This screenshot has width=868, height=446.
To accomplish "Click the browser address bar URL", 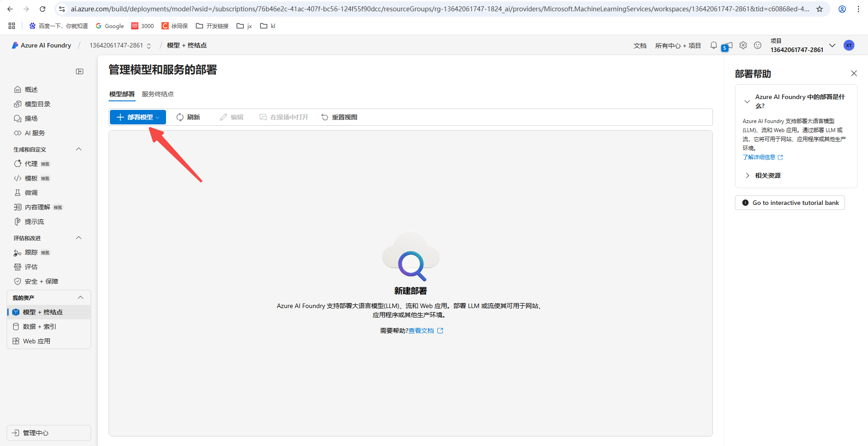I will click(440, 9).
